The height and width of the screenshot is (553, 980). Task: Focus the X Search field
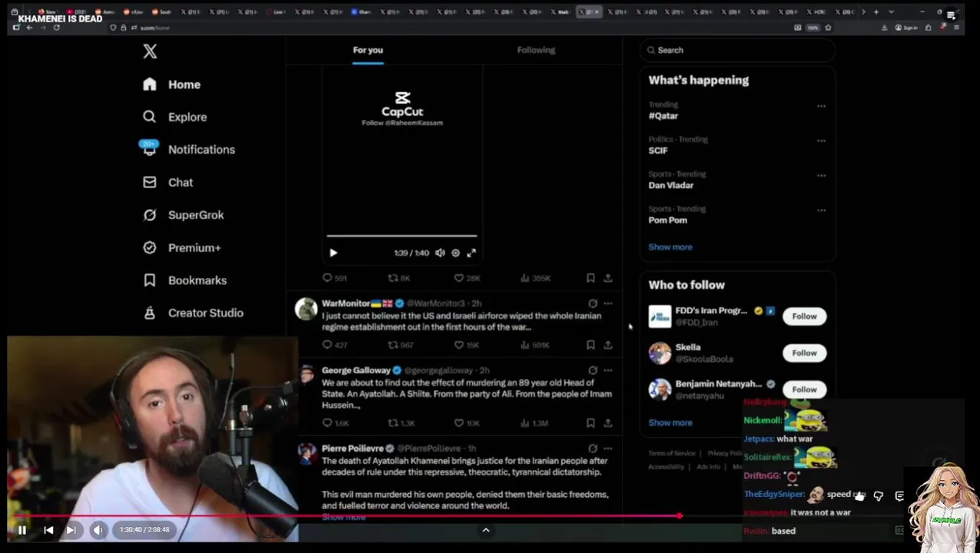click(737, 50)
